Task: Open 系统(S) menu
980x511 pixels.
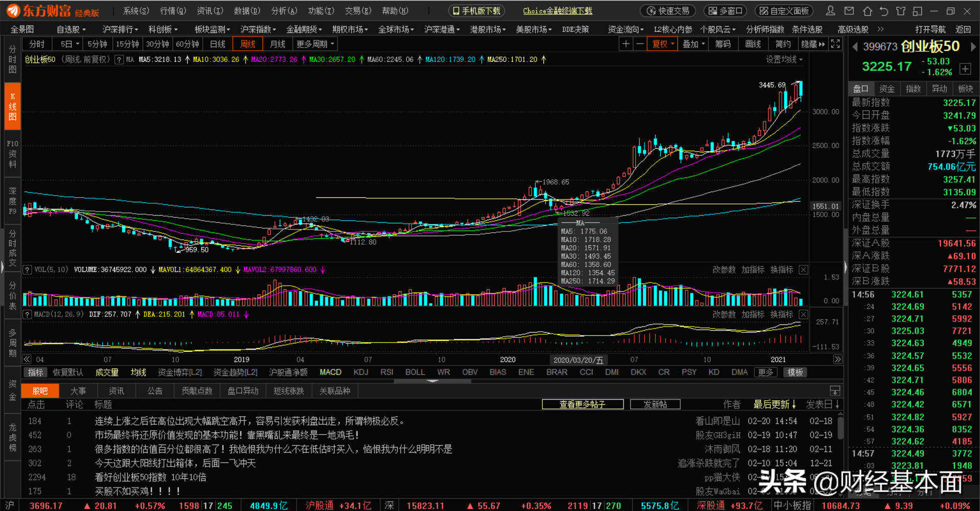Action: pos(136,11)
